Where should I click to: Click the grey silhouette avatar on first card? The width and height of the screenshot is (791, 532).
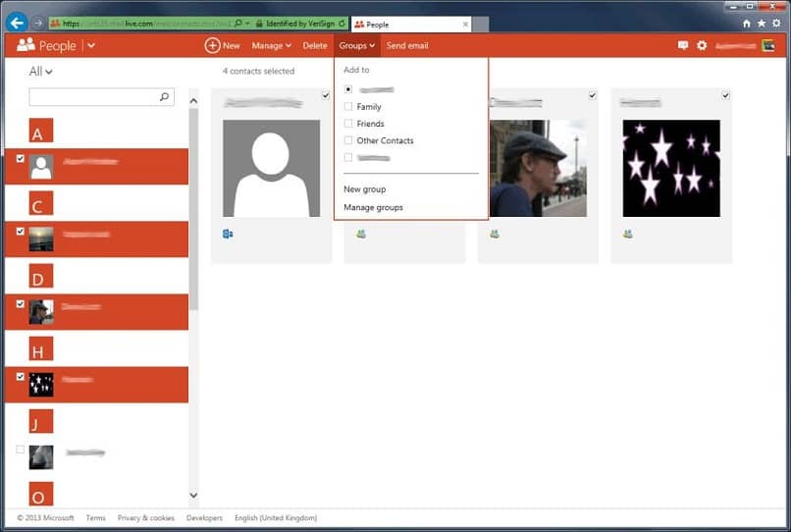coord(272,168)
